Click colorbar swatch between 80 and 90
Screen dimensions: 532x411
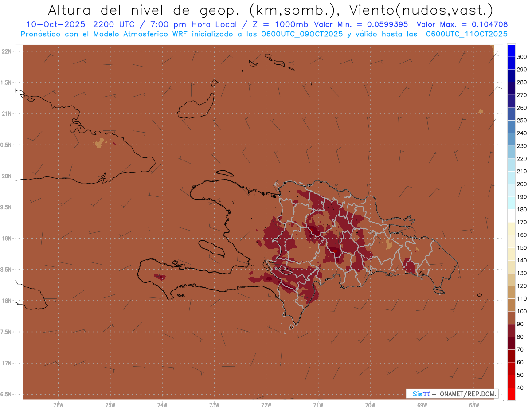tap(511, 330)
